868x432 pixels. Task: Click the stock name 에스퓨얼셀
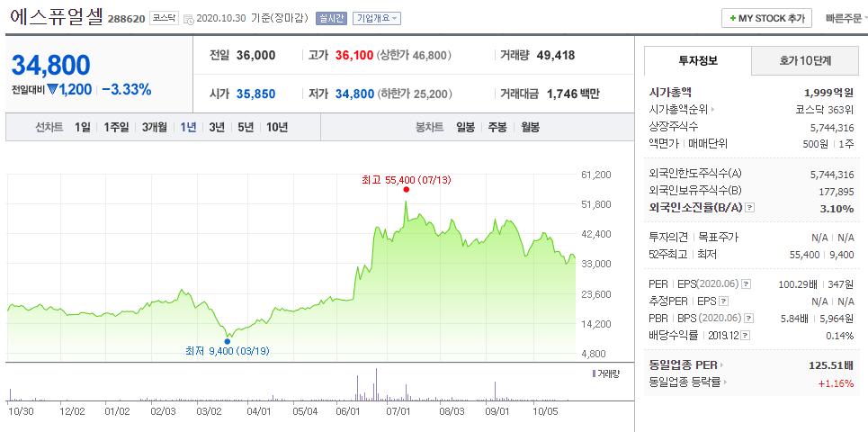pyautogui.click(x=57, y=16)
